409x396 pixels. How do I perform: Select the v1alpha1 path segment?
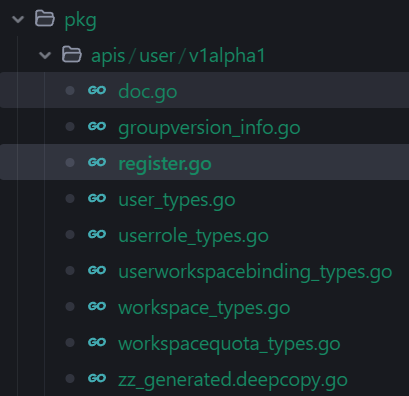coord(227,55)
